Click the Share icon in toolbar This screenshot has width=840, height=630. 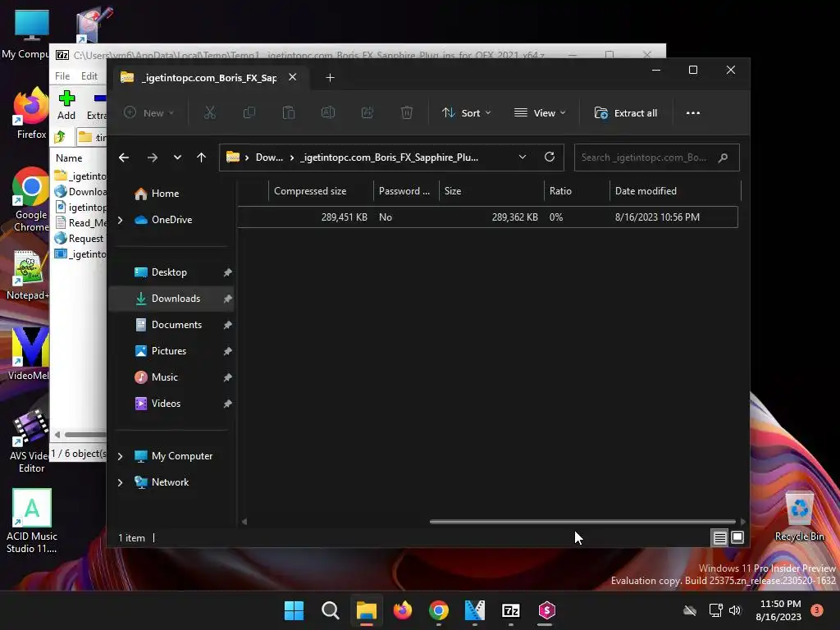(367, 113)
